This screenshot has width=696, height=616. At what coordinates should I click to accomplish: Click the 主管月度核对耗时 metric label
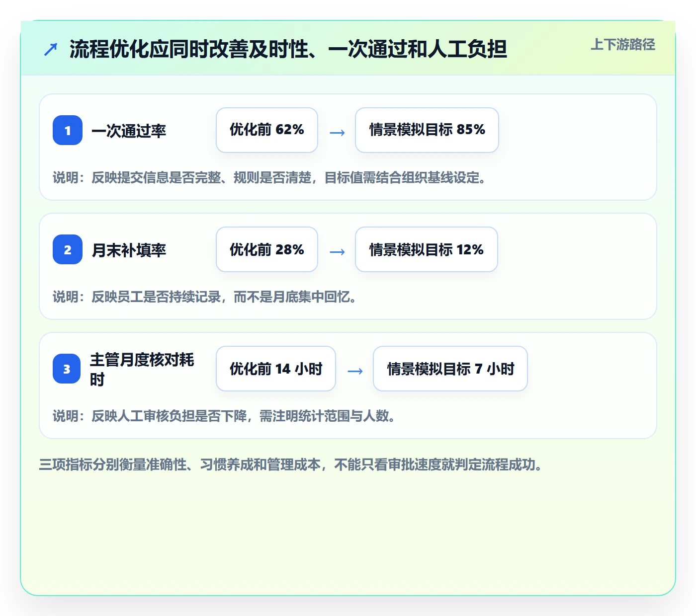142,369
